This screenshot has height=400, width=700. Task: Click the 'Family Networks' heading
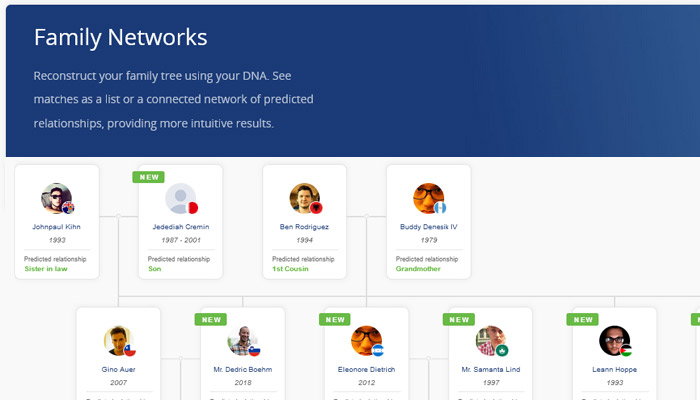pos(121,38)
